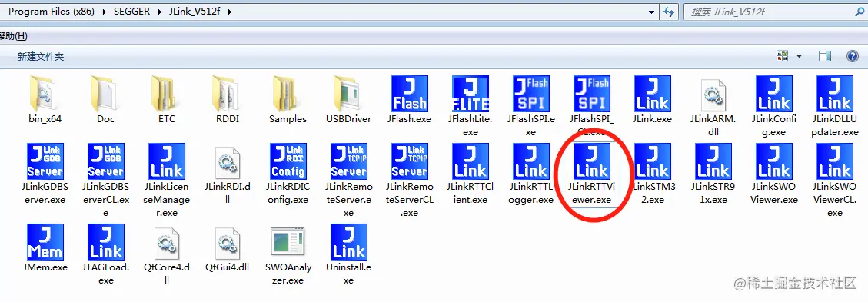The image size is (868, 302).
Task: Select the JLinkRTTViewer.exe icon
Action: point(592,161)
